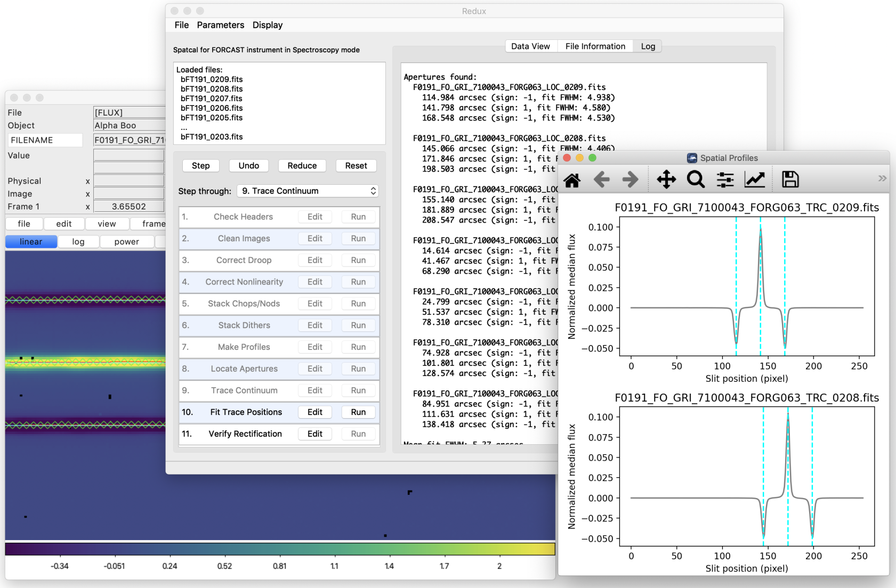
Task: Switch to power scaling in the image viewer
Action: (x=126, y=241)
